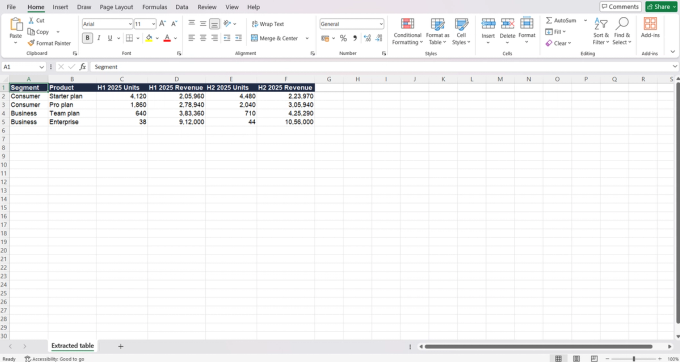Open the Comments pane button

point(620,7)
